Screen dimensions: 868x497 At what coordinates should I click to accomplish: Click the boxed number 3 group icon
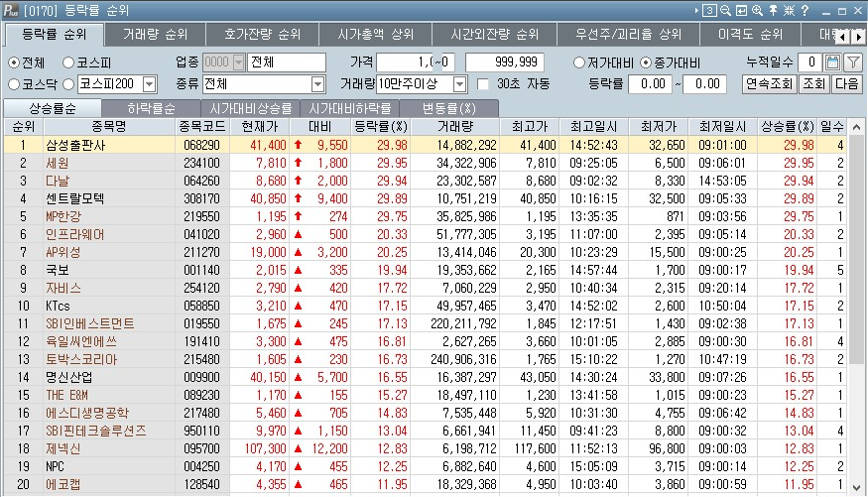point(709,11)
